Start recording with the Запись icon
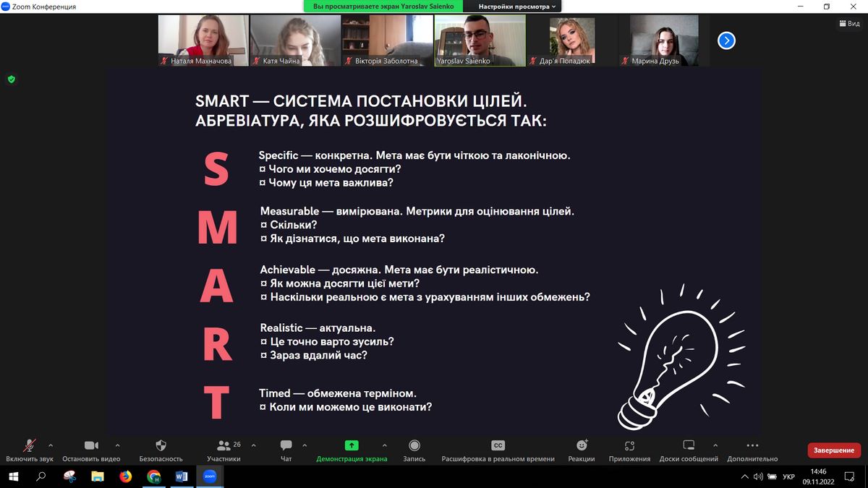Viewport: 868px width, 488px height. [x=414, y=446]
